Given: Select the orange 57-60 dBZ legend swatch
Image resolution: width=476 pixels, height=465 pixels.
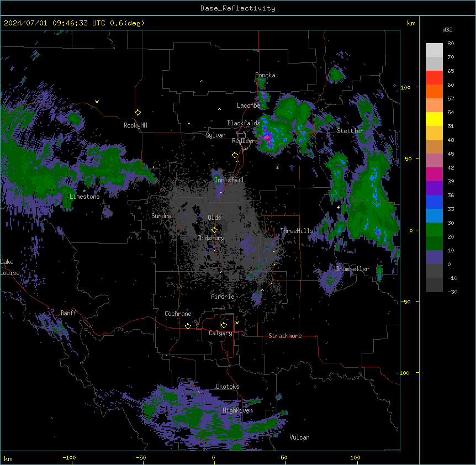Looking at the screenshot, I should click(434, 91).
